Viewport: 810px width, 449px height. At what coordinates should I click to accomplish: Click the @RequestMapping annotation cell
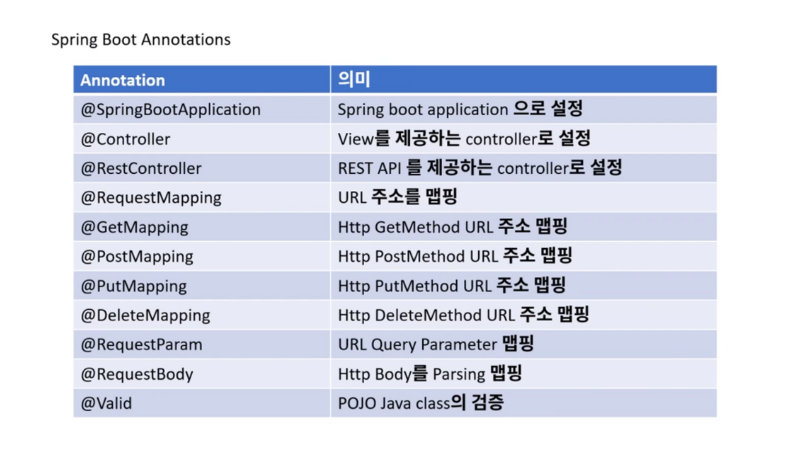[201, 197]
